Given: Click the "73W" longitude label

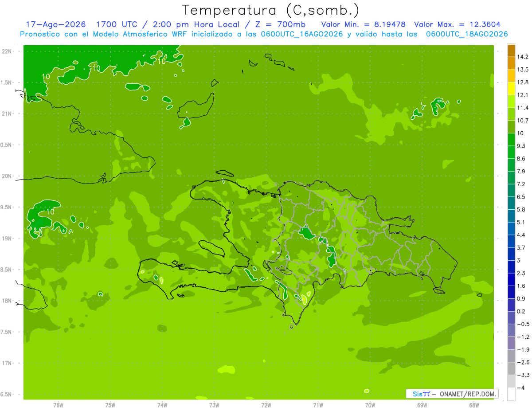Looking at the screenshot, I should (x=214, y=406).
